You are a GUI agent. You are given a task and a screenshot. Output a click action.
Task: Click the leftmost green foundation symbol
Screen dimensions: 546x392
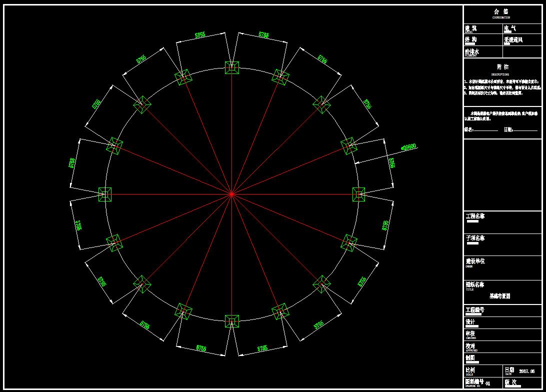click(104, 194)
